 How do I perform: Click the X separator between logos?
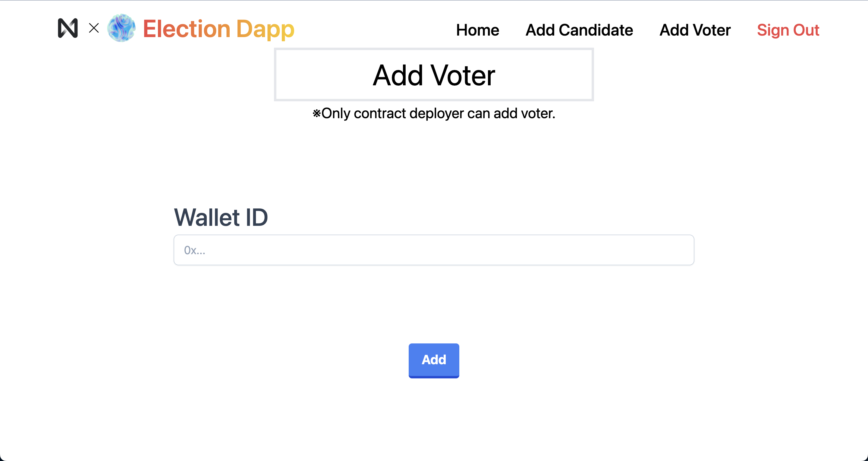[94, 28]
